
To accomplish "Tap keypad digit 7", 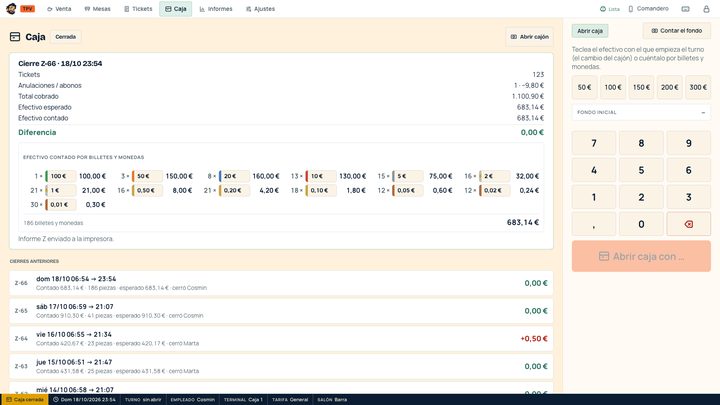I will [x=594, y=143].
